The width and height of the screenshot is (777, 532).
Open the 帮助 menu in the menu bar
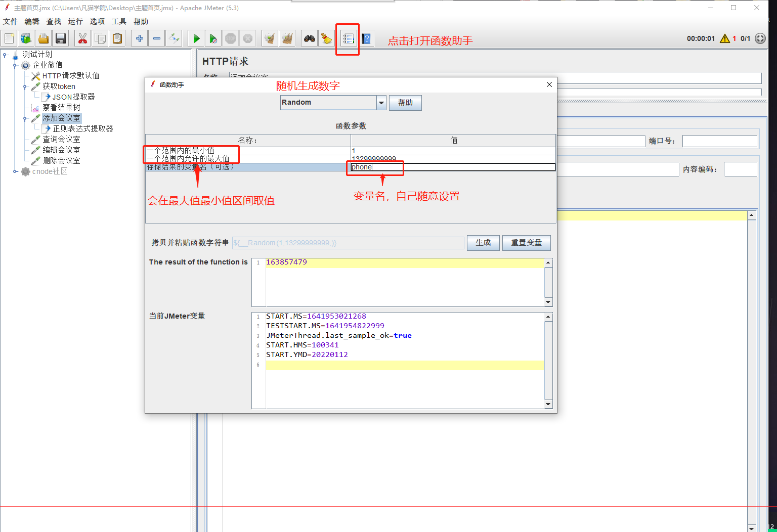(x=141, y=22)
